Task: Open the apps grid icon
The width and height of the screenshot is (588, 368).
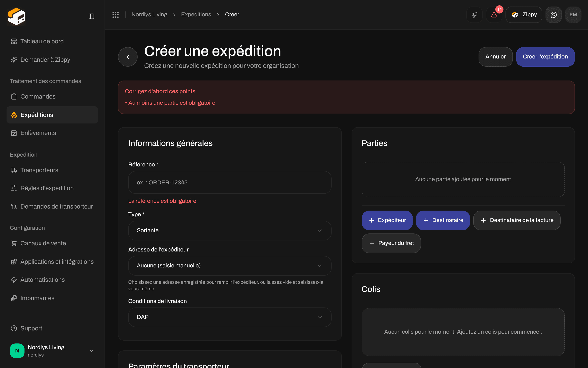Action: 115,15
